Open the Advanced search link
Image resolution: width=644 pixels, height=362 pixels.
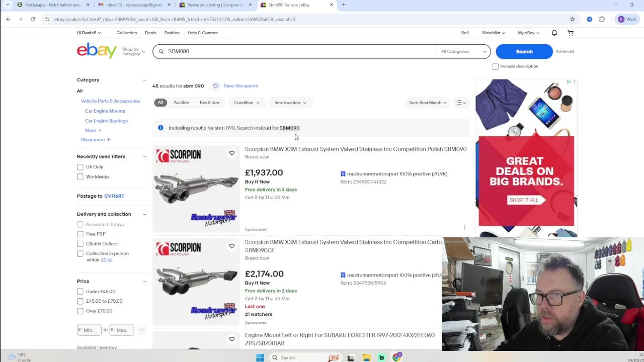tap(565, 51)
